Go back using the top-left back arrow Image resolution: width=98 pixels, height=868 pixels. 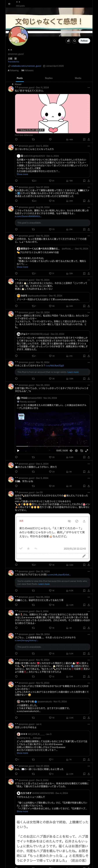[9, 4]
